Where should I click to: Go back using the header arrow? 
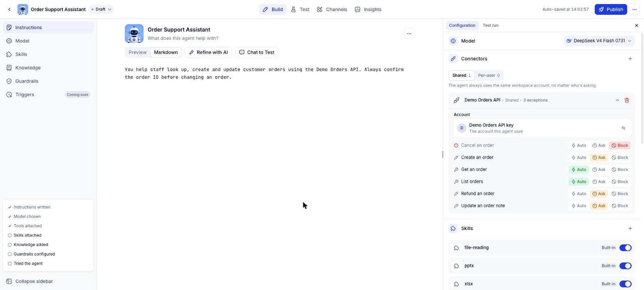tap(9, 9)
